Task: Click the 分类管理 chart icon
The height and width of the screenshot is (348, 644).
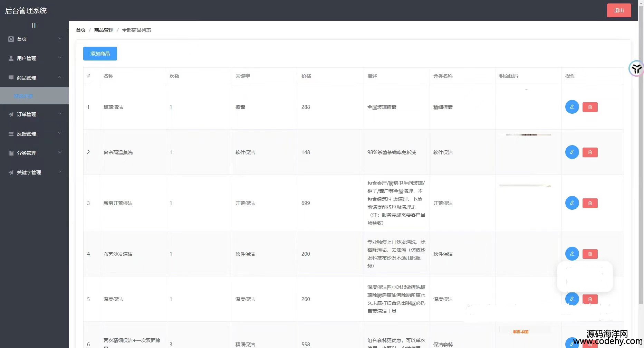Action: (x=11, y=153)
